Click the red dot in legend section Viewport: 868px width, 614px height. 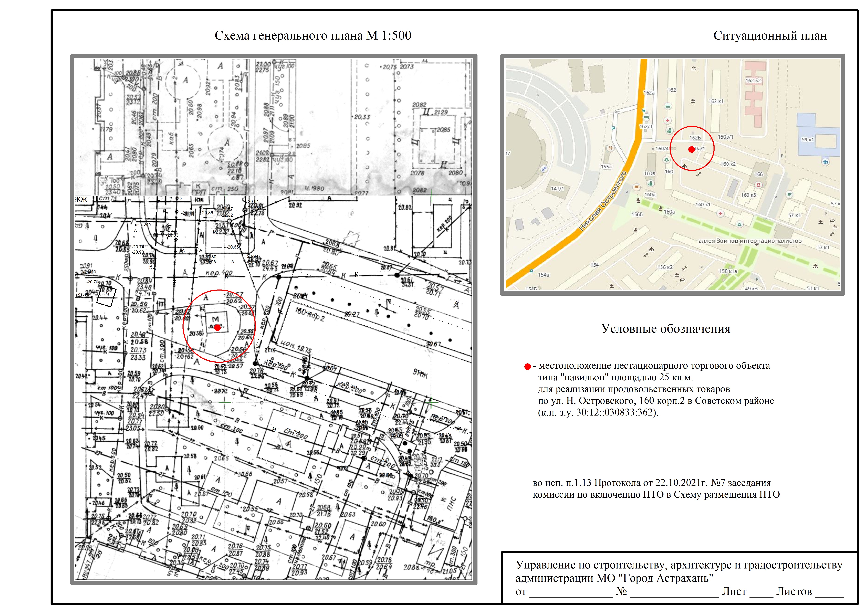tap(527, 366)
